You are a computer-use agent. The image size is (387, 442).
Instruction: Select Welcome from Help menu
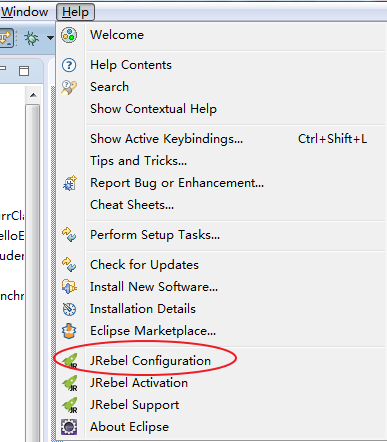(x=117, y=35)
